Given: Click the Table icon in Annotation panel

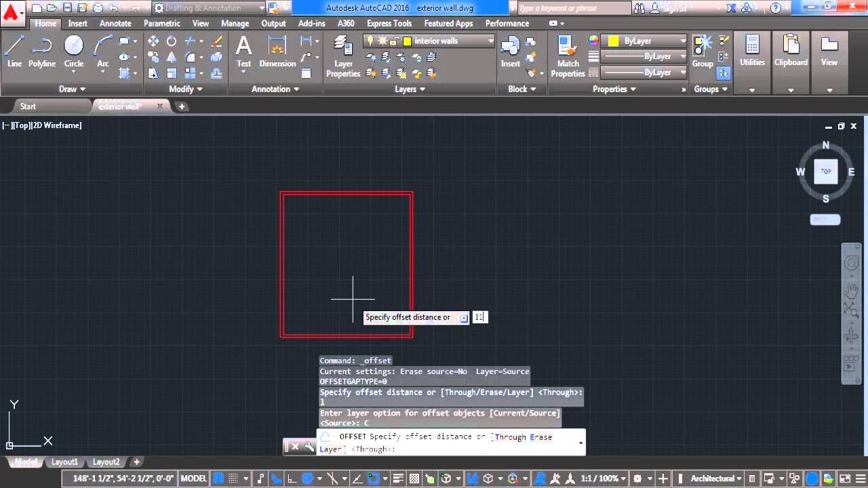Looking at the screenshot, I should click(x=306, y=73).
